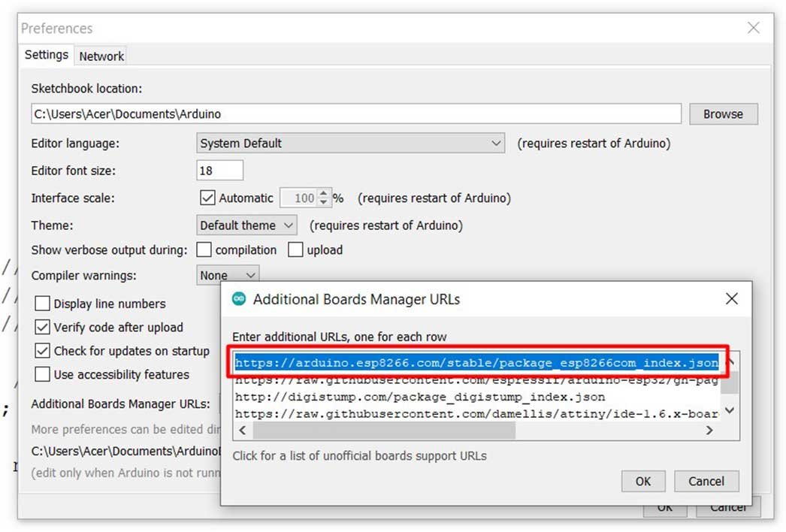This screenshot has width=786, height=532.
Task: Close the Additional Boards Manager URLs dialog
Action: coord(731,299)
